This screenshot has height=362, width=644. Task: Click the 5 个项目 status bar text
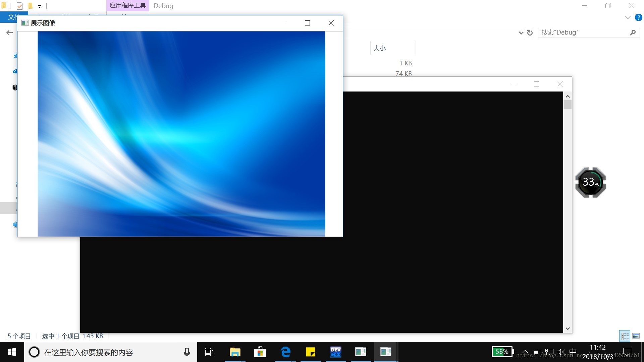(19, 336)
